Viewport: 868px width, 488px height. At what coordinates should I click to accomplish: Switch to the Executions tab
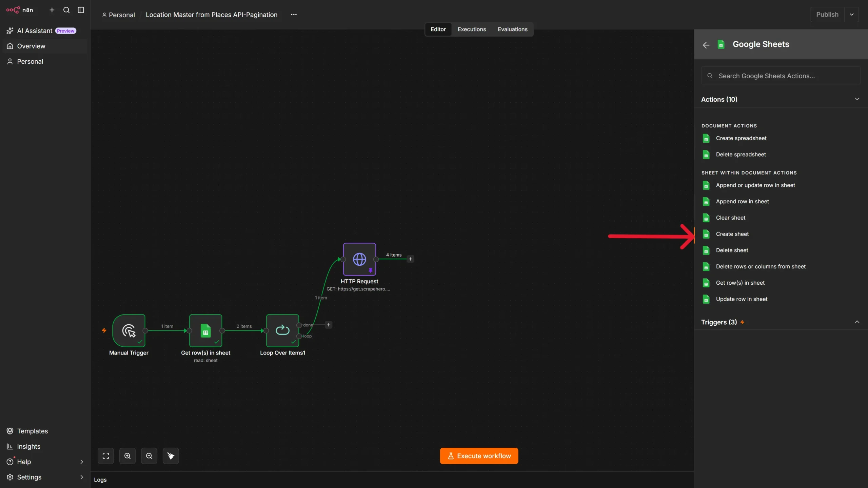tap(472, 29)
